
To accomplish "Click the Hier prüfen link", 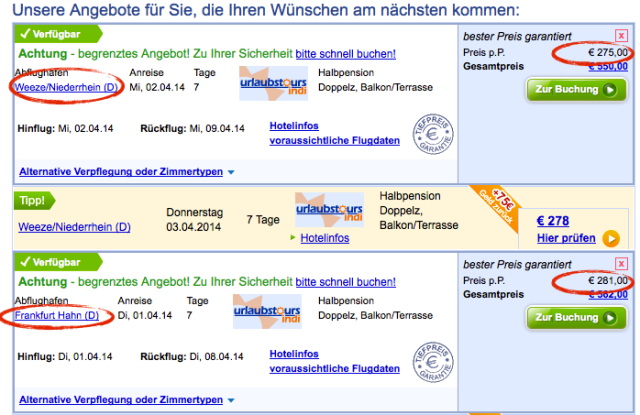I will (566, 238).
